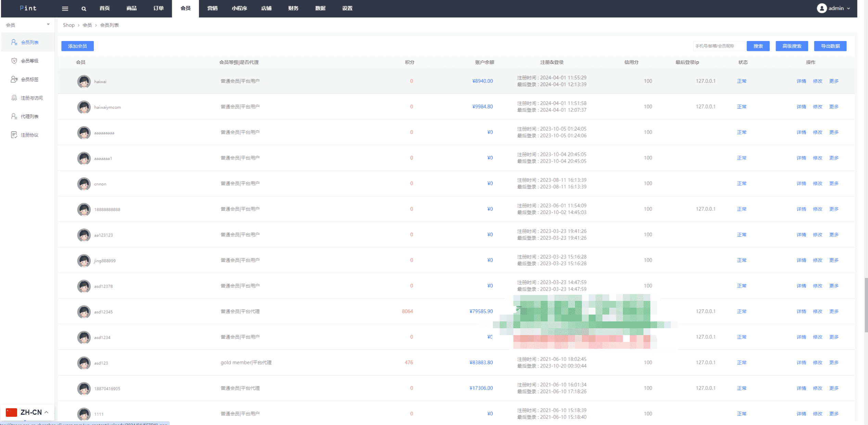Viewport: 868px width, 425px height.
Task: Open 注册协议 document icon in sidebar
Action: pyautogui.click(x=14, y=135)
